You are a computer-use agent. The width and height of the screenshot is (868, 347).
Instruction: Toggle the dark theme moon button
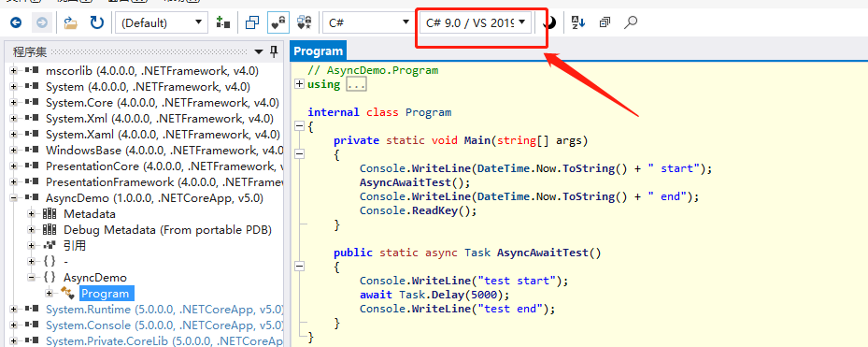549,22
